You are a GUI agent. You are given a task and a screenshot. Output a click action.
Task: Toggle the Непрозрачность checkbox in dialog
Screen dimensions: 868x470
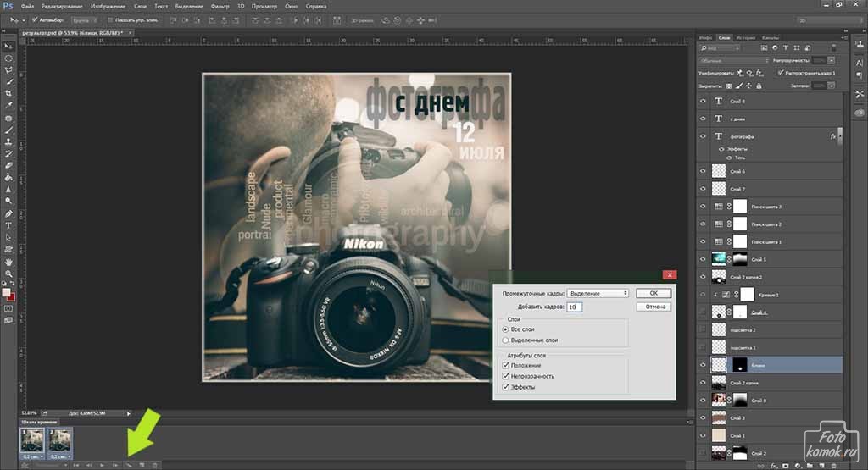[x=505, y=376]
